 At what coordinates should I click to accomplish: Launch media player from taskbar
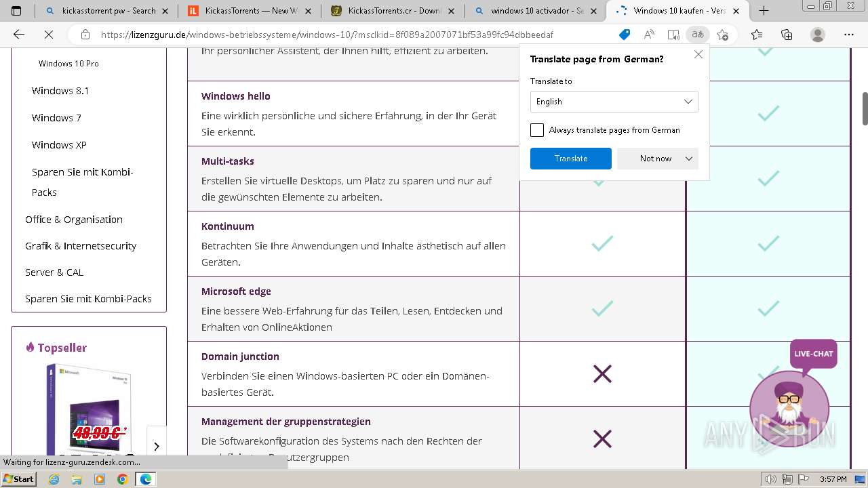(x=100, y=479)
